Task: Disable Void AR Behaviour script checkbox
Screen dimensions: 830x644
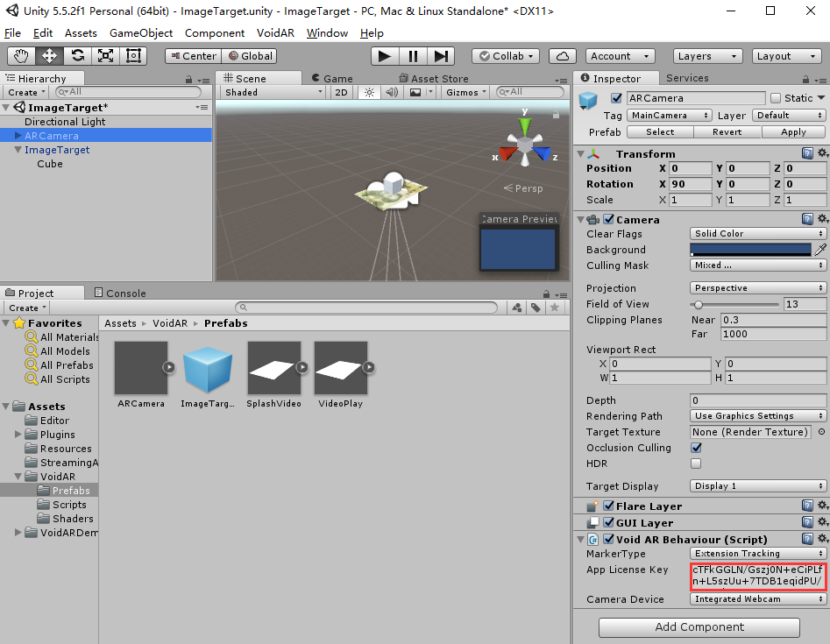Action: [609, 539]
